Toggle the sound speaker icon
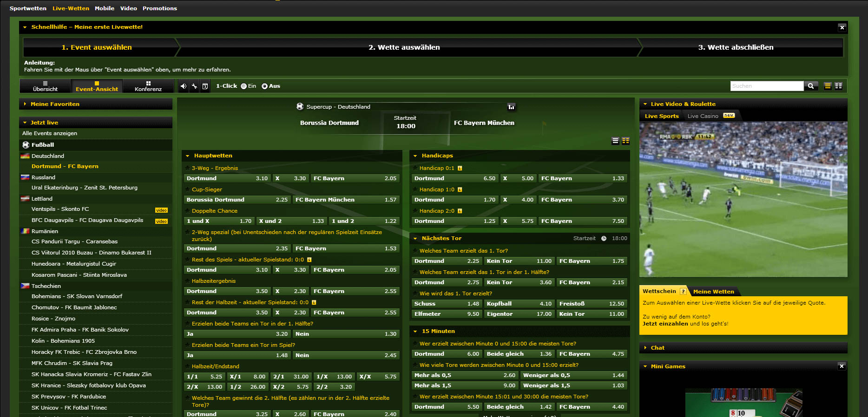 click(184, 86)
